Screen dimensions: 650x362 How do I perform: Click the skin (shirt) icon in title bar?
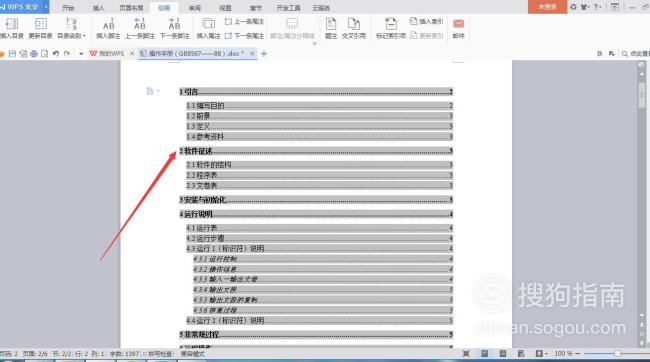point(584,7)
